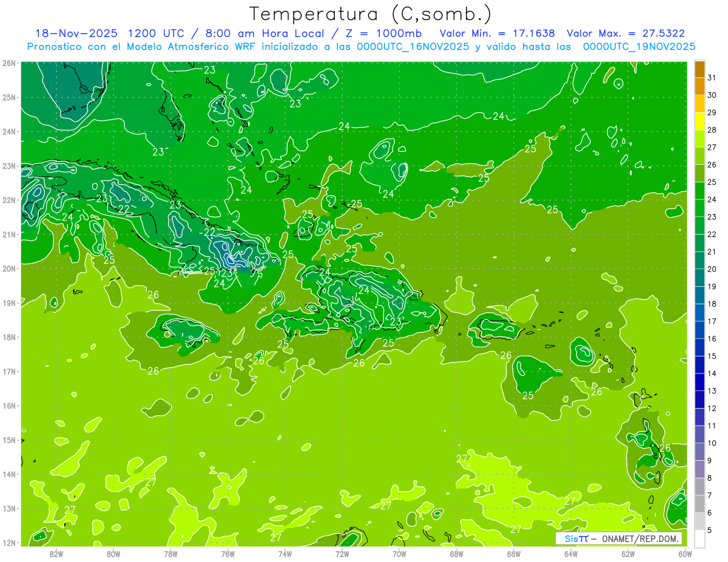
Task: Select the legend color between 26 and 27
Action: 699,156
